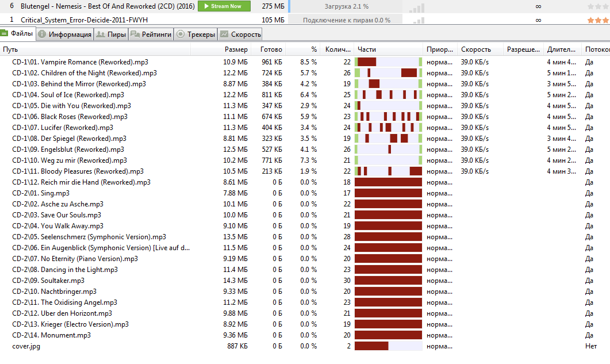The width and height of the screenshot is (610, 364).
Task: Click the Ratings tab comments icon
Action: coord(135,35)
